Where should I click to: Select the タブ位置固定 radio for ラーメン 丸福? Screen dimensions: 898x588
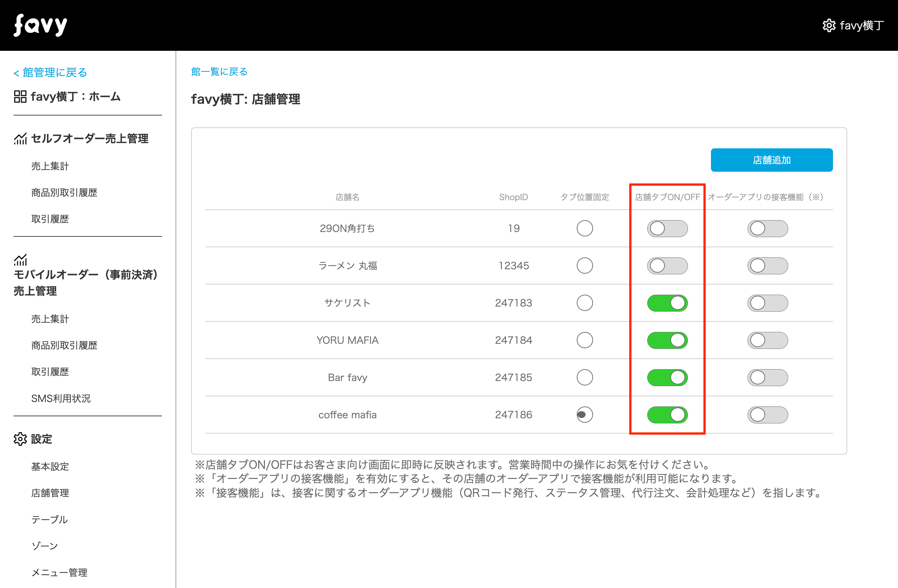[x=585, y=266]
